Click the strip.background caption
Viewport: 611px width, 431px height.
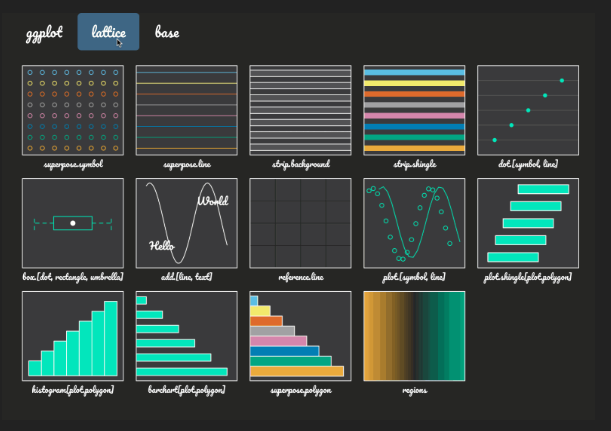(301, 164)
